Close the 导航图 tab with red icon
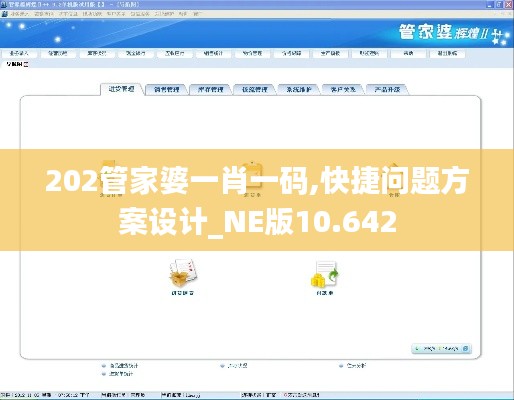The width and height of the screenshot is (514, 400). (26, 64)
